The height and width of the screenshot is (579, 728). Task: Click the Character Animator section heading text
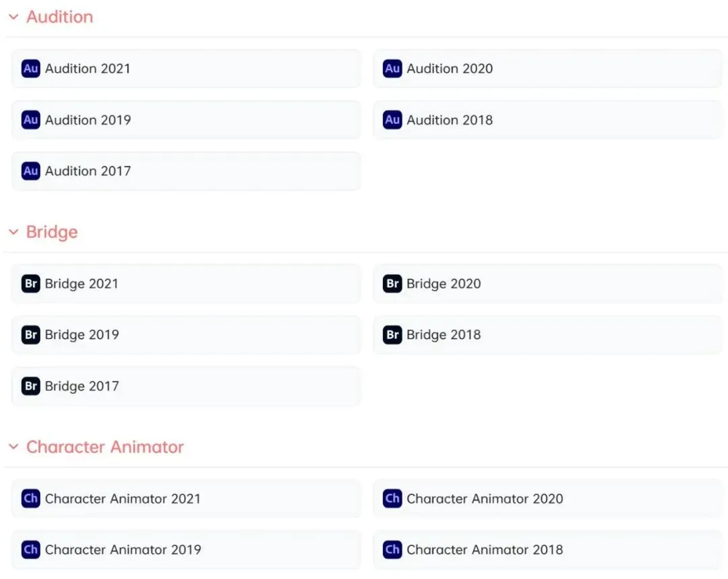point(104,448)
